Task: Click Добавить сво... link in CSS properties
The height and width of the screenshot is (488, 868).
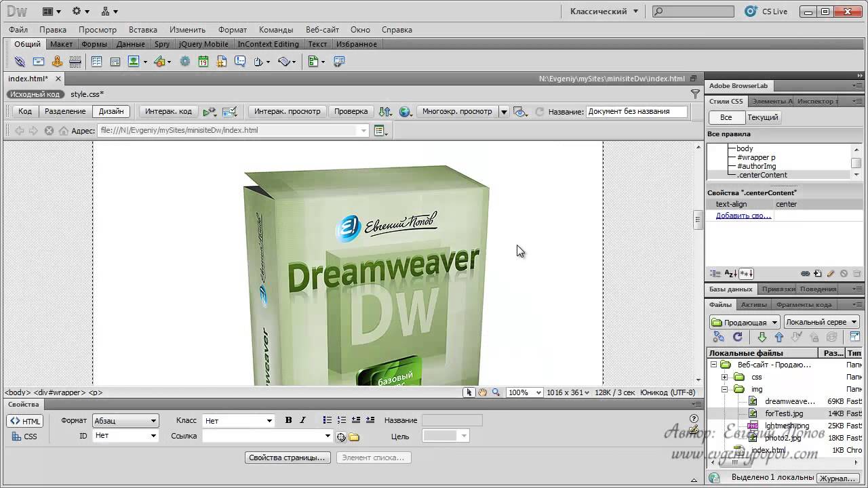Action: tap(743, 216)
